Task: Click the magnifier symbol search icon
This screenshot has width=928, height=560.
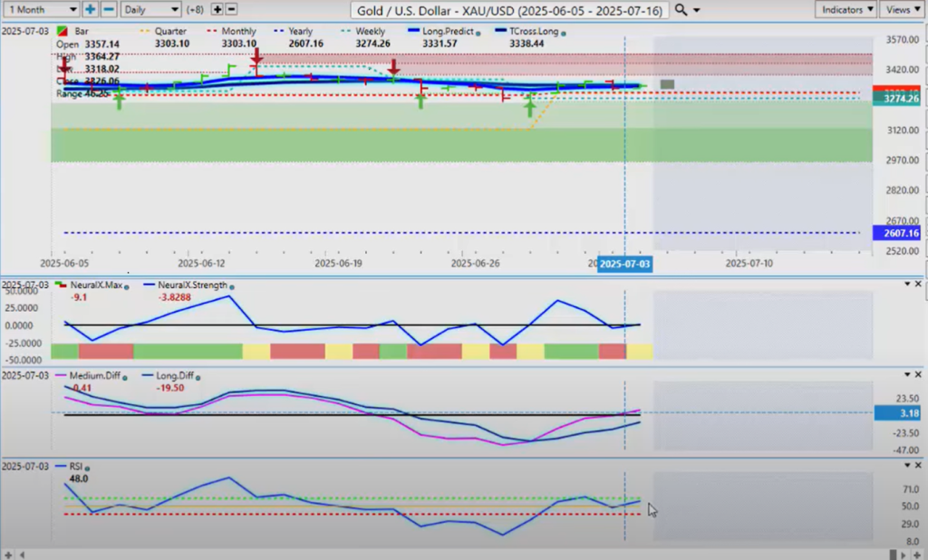Action: [x=681, y=10]
